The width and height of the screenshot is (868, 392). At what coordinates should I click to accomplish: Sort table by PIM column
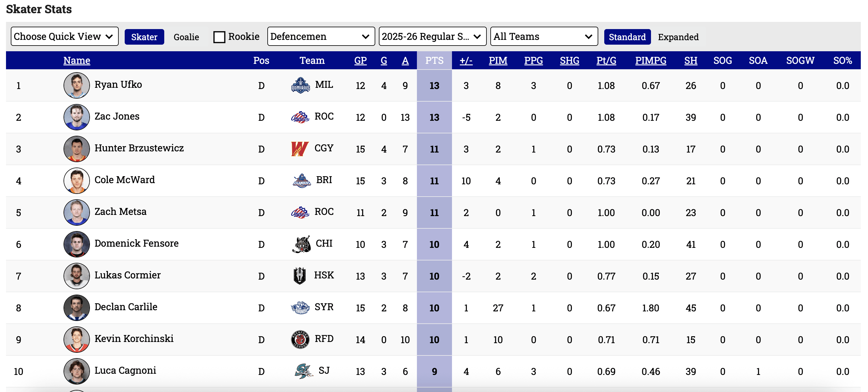tap(498, 60)
